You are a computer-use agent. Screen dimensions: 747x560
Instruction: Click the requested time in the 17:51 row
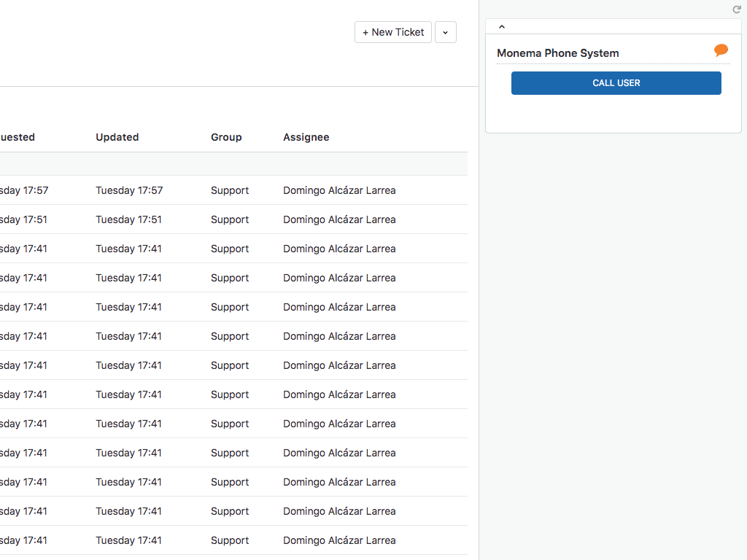tap(23, 219)
